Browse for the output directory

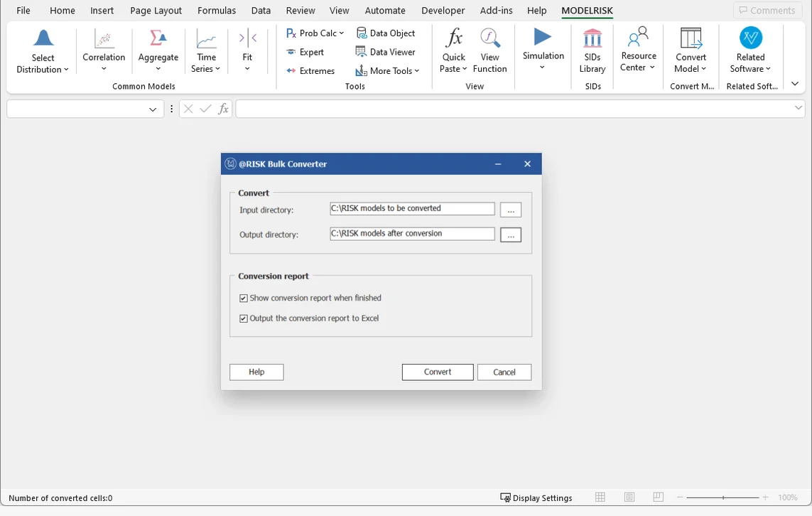[511, 235]
